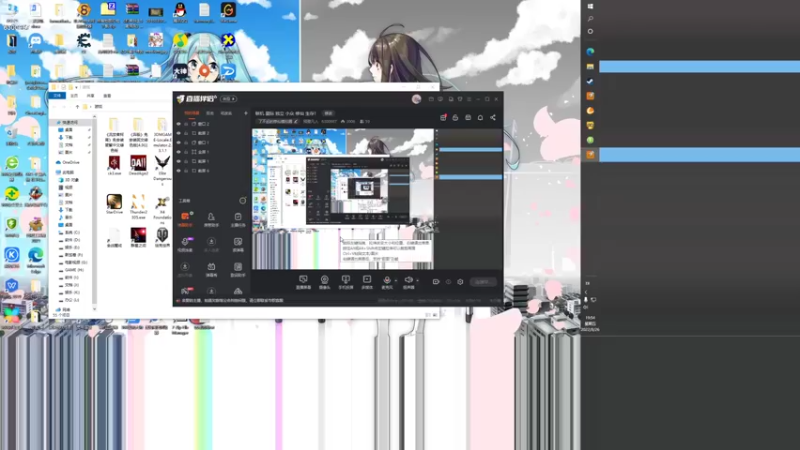The width and height of the screenshot is (800, 450).
Task: Click the small button after the stream title
Action: [x=329, y=113]
